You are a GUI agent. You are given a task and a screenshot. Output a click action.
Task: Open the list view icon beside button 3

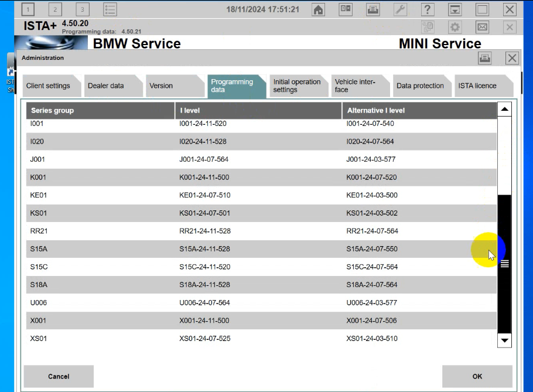click(x=110, y=9)
